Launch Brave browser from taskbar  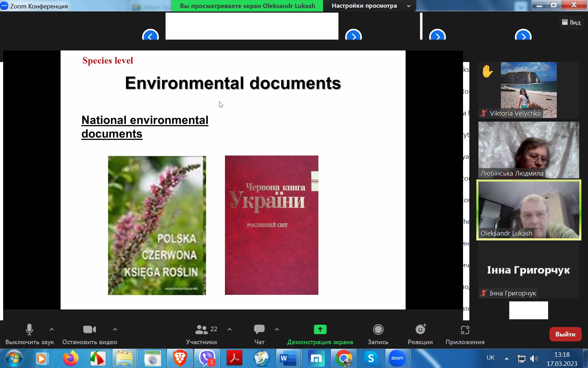click(x=180, y=359)
